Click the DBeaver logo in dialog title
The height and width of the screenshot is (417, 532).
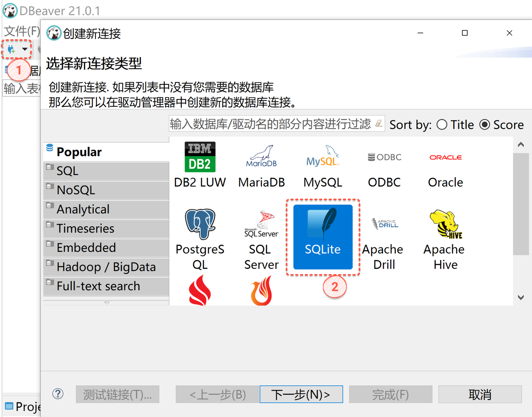(x=54, y=33)
